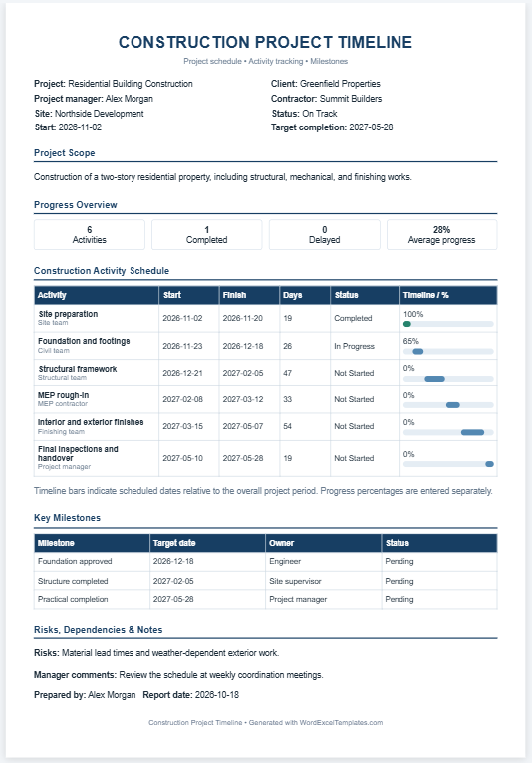Viewport: 532px width, 763px height.
Task: Click the Target date column header
Action: click(x=208, y=543)
